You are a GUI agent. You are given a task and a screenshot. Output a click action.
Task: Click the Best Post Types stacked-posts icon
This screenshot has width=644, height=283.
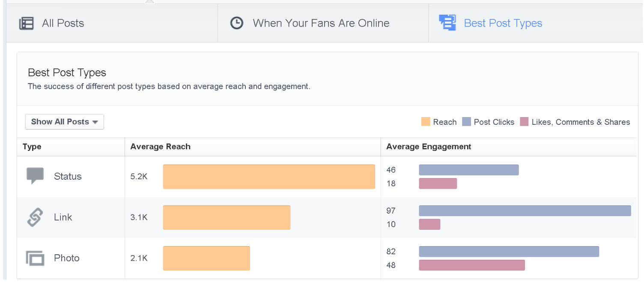tap(447, 23)
